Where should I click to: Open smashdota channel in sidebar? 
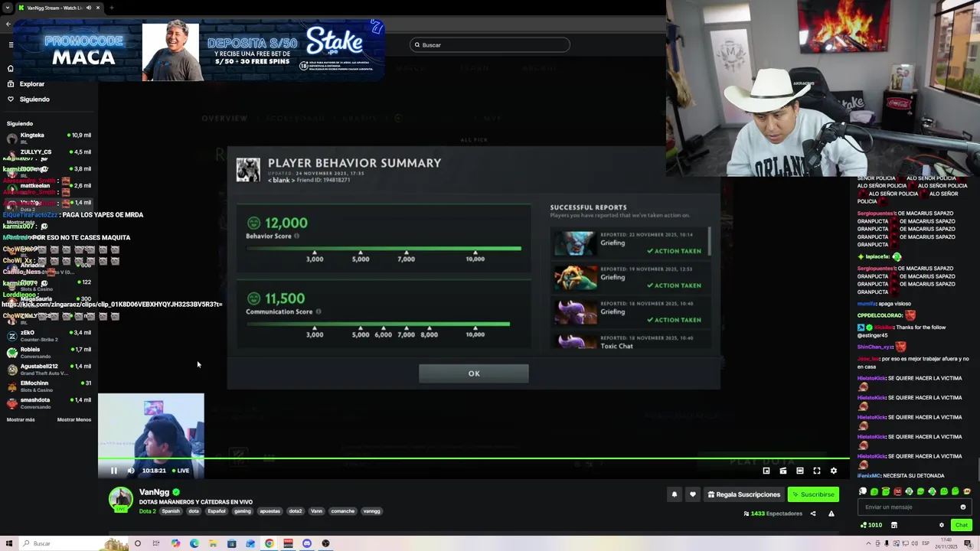(49, 403)
